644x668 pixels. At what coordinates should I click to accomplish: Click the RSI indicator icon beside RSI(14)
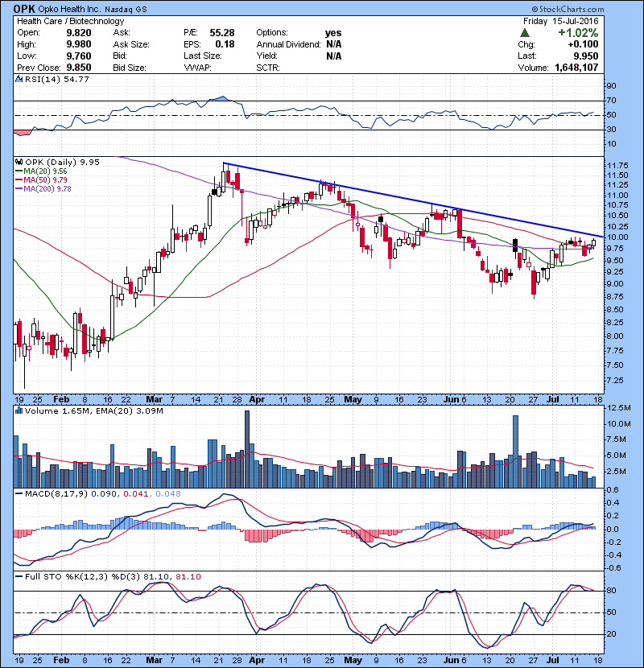[19, 79]
